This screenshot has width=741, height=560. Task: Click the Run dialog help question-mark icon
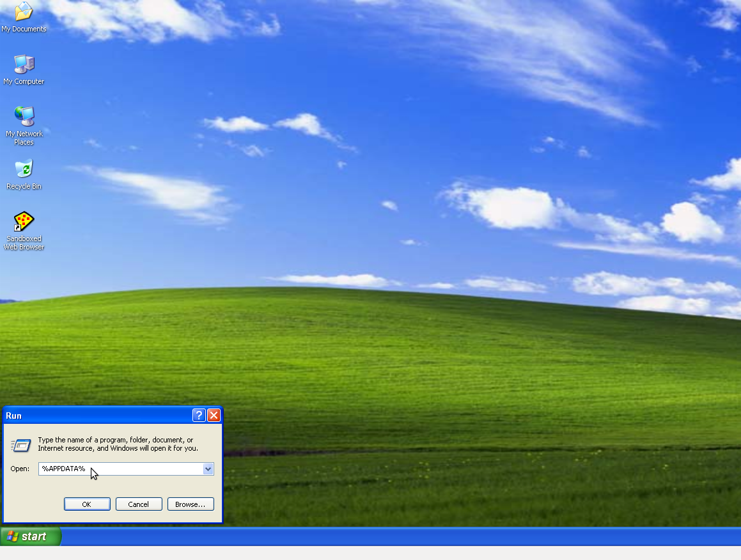click(x=199, y=416)
